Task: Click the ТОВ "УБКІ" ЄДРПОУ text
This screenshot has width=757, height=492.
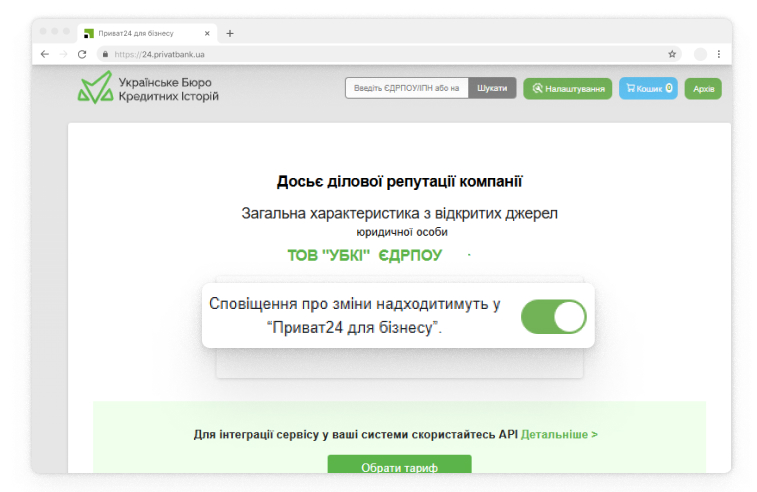Action: [x=364, y=255]
